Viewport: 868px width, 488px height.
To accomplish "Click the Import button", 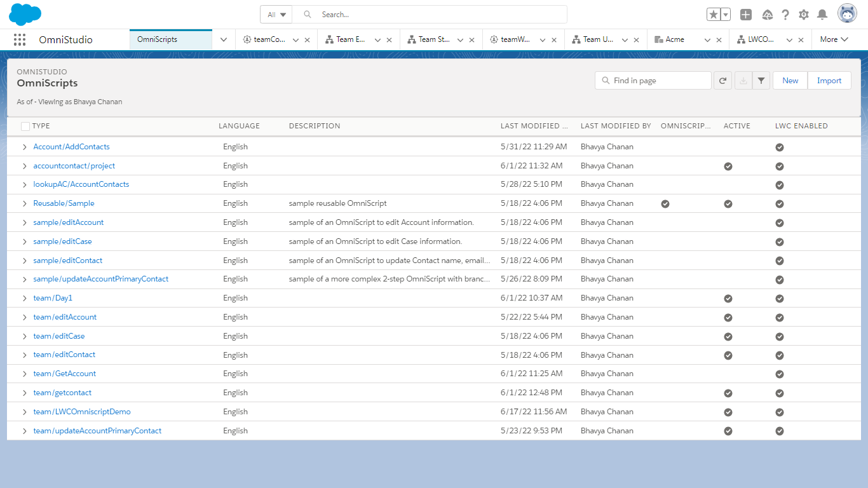I will [829, 81].
